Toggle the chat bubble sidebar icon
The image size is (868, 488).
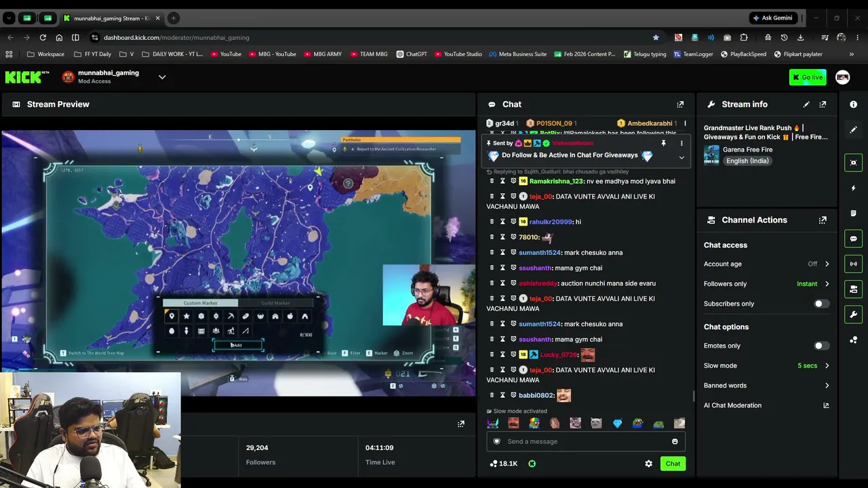point(853,239)
